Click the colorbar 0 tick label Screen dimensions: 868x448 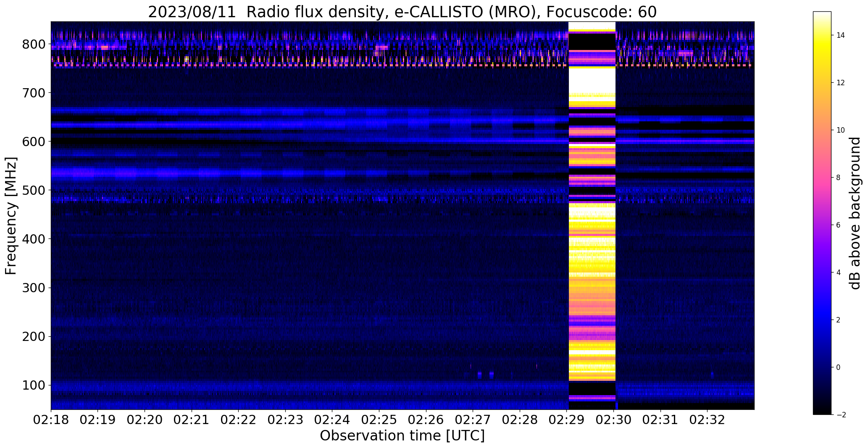(839, 367)
